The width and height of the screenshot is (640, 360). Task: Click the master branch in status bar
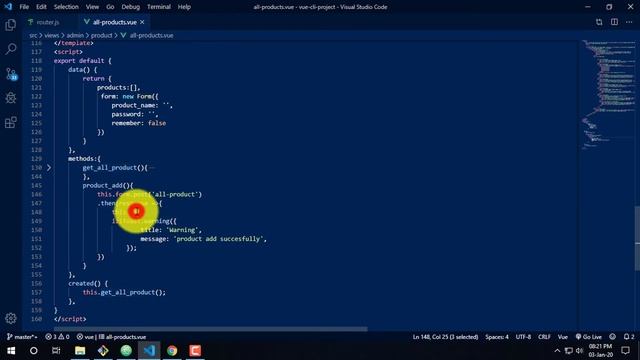(22, 337)
